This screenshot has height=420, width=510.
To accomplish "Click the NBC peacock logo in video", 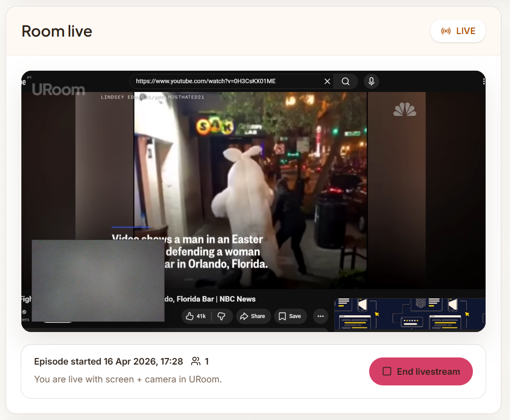I will 405,109.
